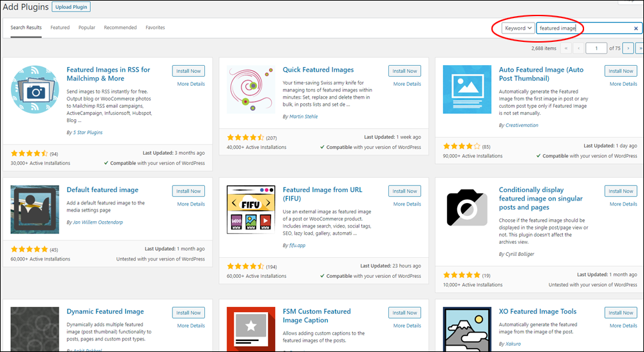Click the Quick Featured Images star rating
Viewport: 644px width, 352px height.
click(x=245, y=138)
